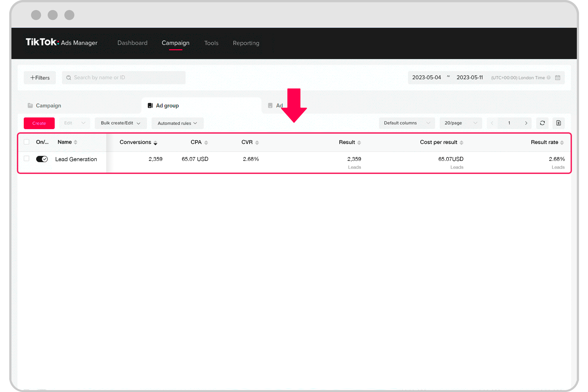Toggle off the Lead Generation ad group
This screenshot has height=392, width=588.
[x=42, y=159]
